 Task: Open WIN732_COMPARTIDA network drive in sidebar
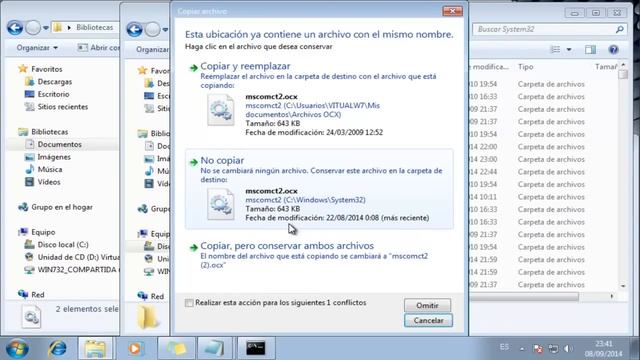(x=77, y=270)
